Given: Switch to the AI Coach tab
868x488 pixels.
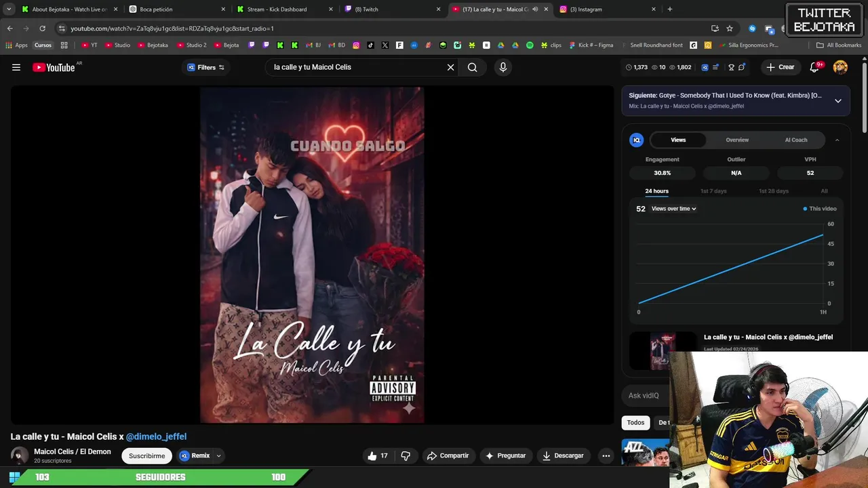Looking at the screenshot, I should (796, 140).
